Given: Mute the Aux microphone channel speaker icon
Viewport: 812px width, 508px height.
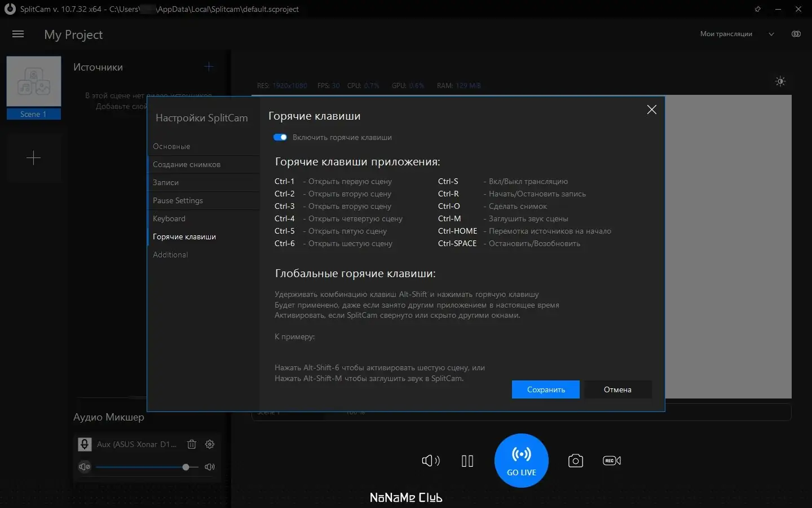Looking at the screenshot, I should [x=85, y=467].
